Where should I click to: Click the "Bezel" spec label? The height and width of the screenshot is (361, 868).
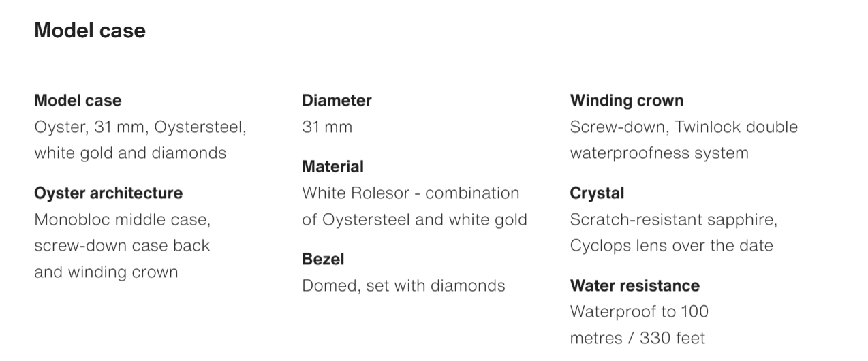[323, 260]
